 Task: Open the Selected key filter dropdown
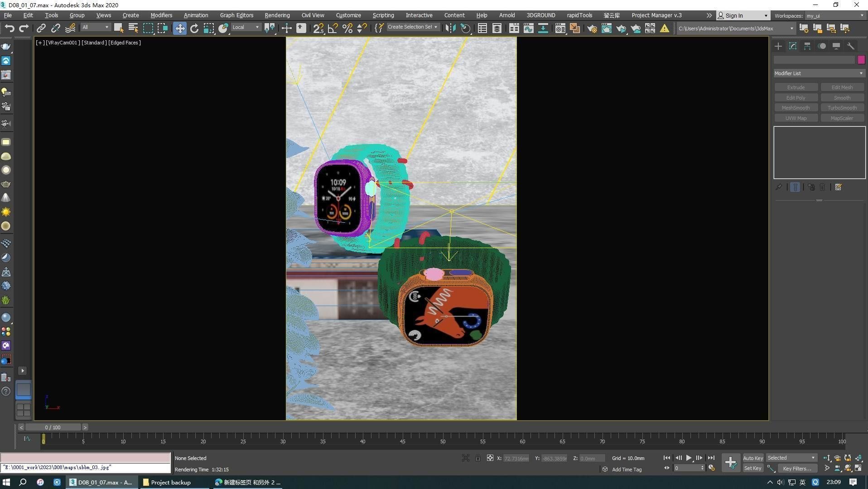[x=791, y=458]
